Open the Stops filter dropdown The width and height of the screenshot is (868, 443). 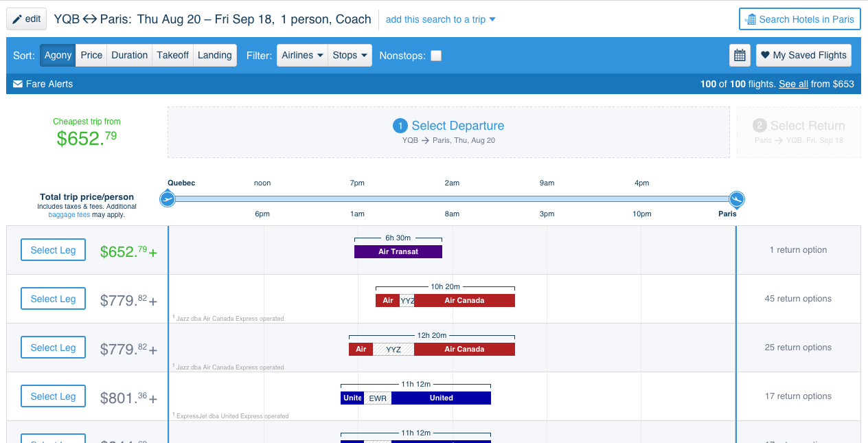350,56
